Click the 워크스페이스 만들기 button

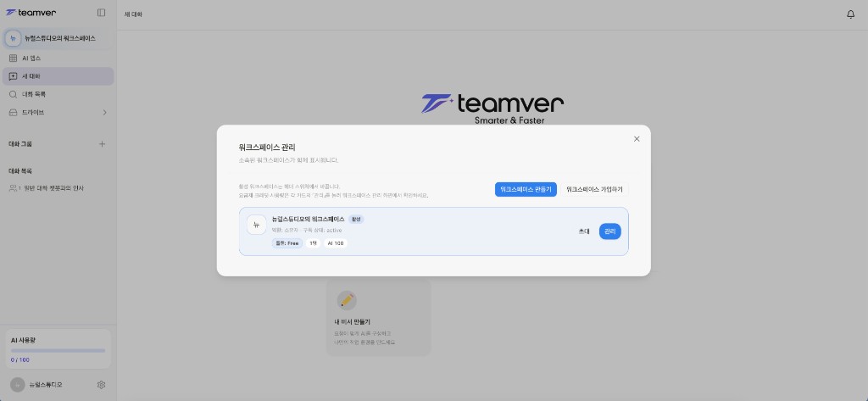[526, 189]
